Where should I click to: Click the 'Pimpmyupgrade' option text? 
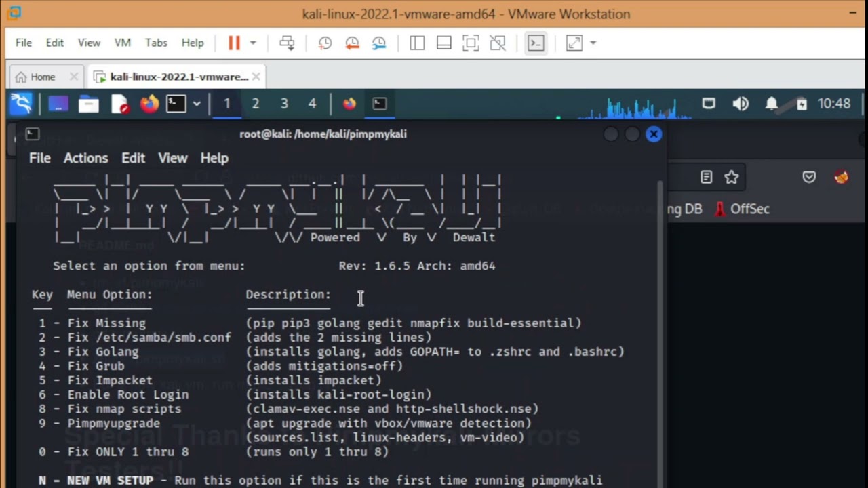pyautogui.click(x=114, y=423)
